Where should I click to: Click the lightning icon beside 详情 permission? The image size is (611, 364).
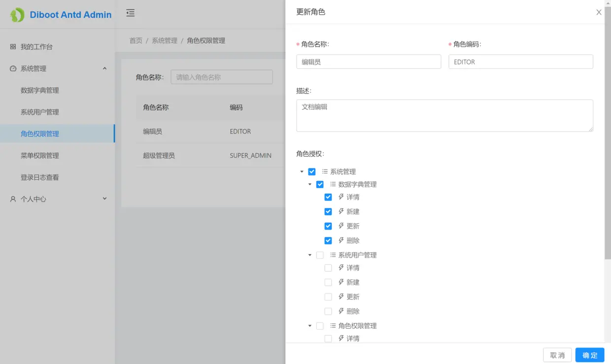341,197
